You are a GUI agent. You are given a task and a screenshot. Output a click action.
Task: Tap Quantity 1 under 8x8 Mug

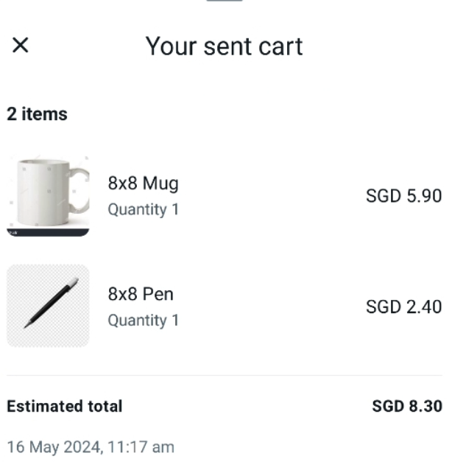143,210
